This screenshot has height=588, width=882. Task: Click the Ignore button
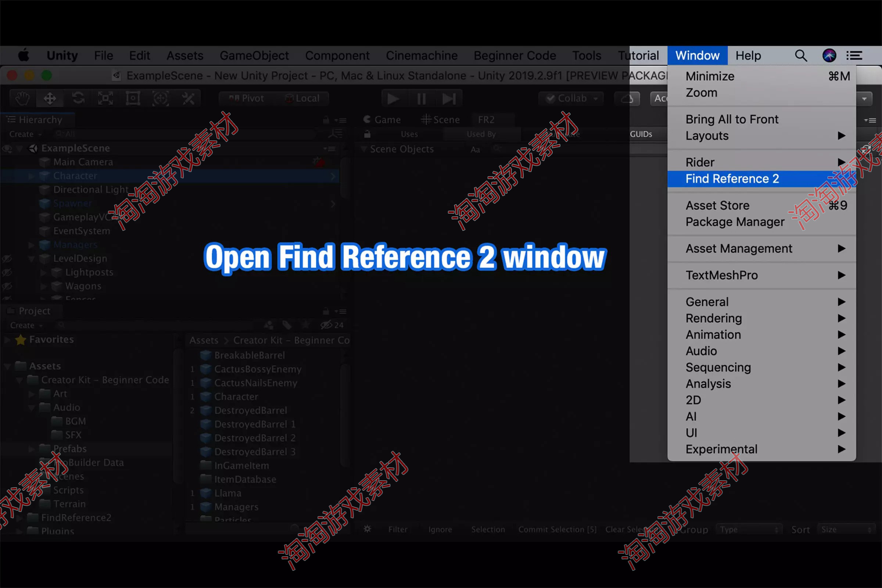tap(440, 530)
